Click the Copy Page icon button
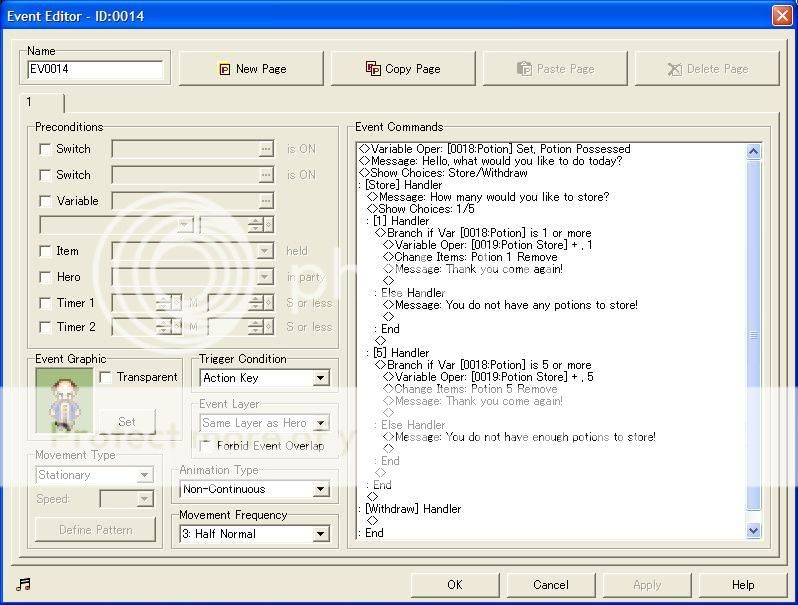Screen dimensions: 798x605 404,69
